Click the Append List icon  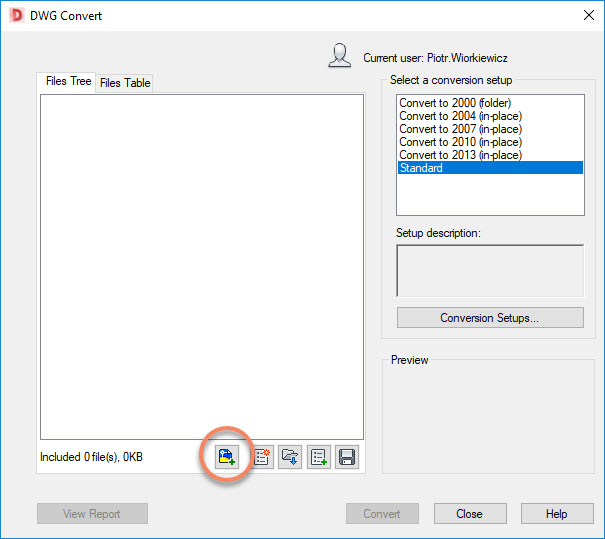[319, 457]
